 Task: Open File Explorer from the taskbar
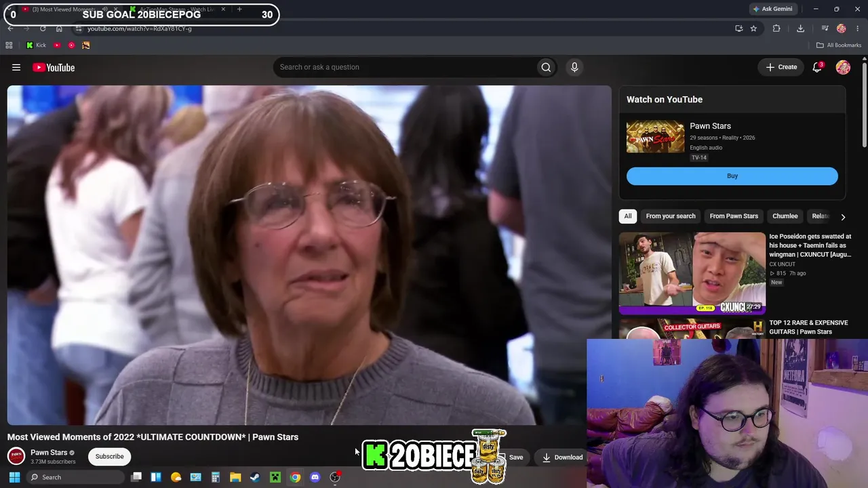[x=235, y=477]
